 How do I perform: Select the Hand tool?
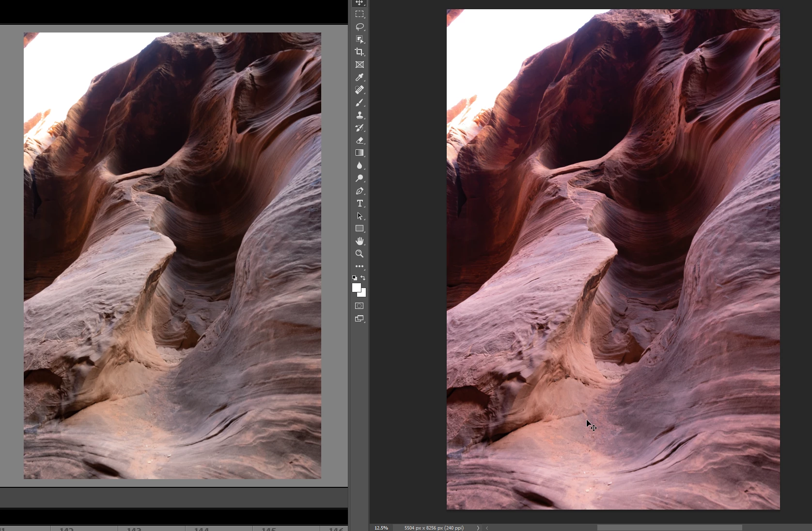(359, 241)
